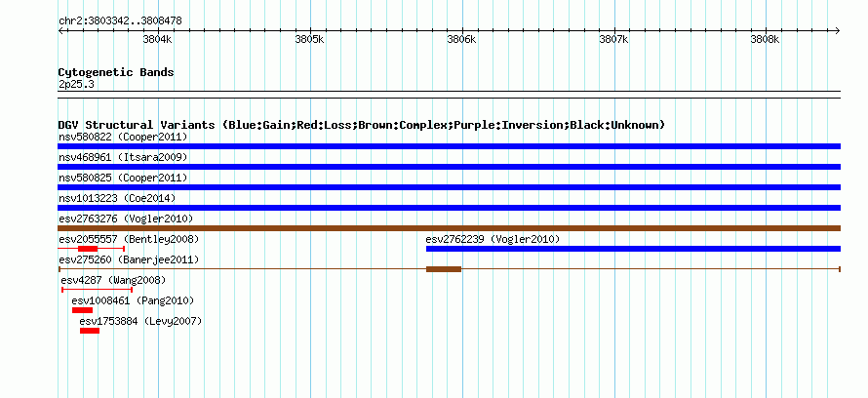
Task: Select the nsv580822 blue gain bar
Action: pos(449,146)
